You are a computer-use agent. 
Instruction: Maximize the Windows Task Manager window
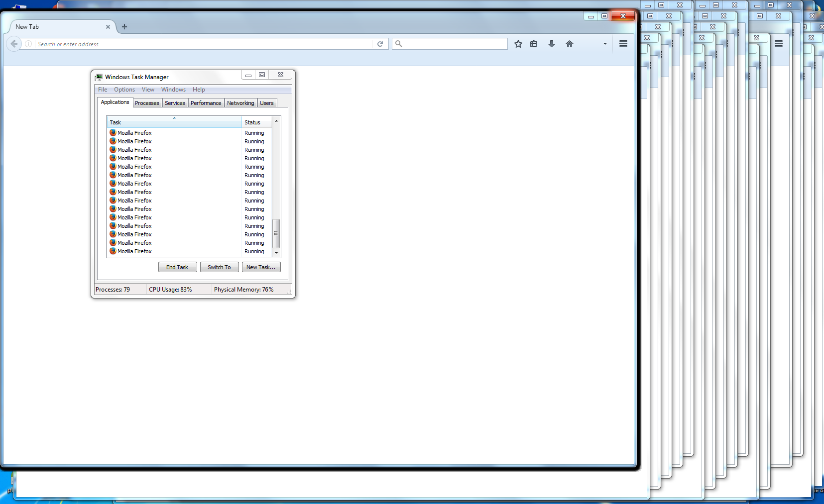pos(262,75)
